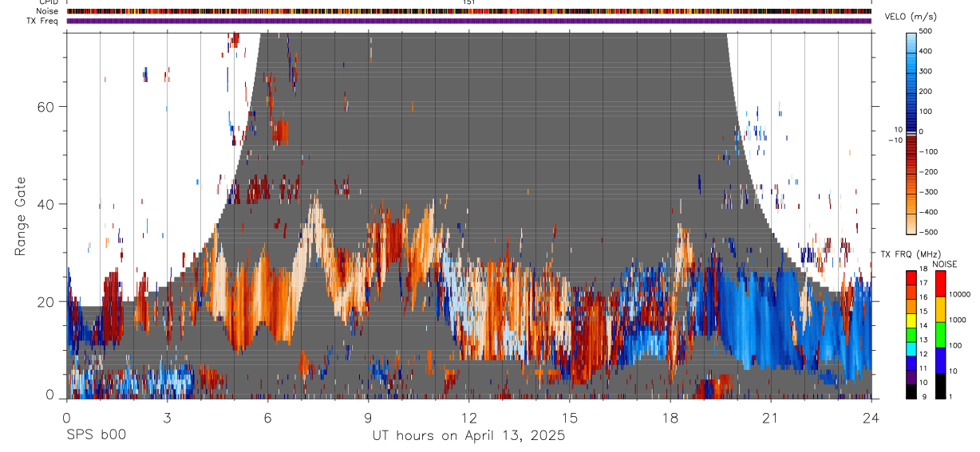Click the 12 tick on UT hours axis
This screenshot has height=452, width=980.
pyautogui.click(x=468, y=419)
